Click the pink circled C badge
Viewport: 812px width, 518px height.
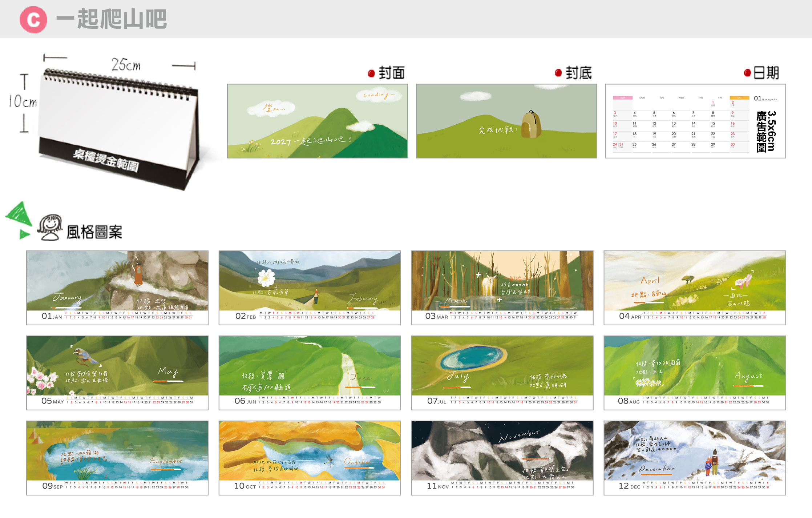pyautogui.click(x=33, y=20)
